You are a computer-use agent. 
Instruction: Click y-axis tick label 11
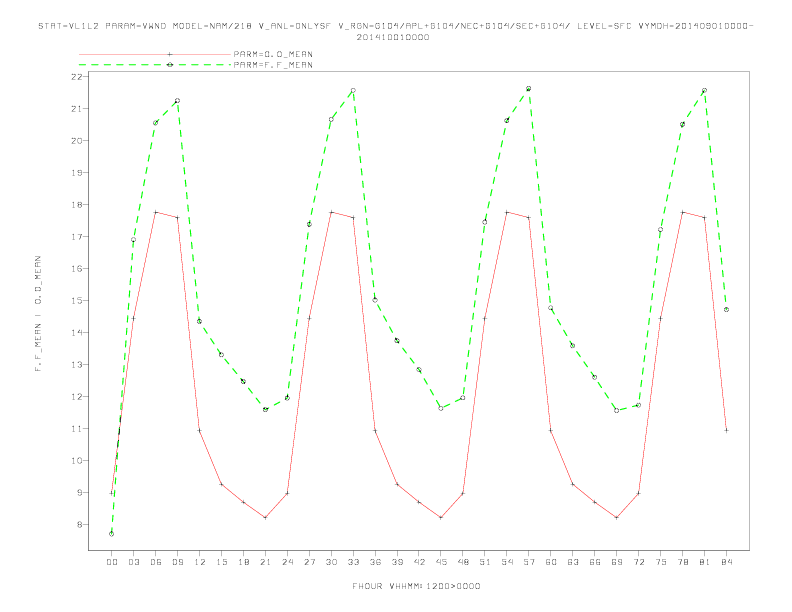[x=77, y=429]
